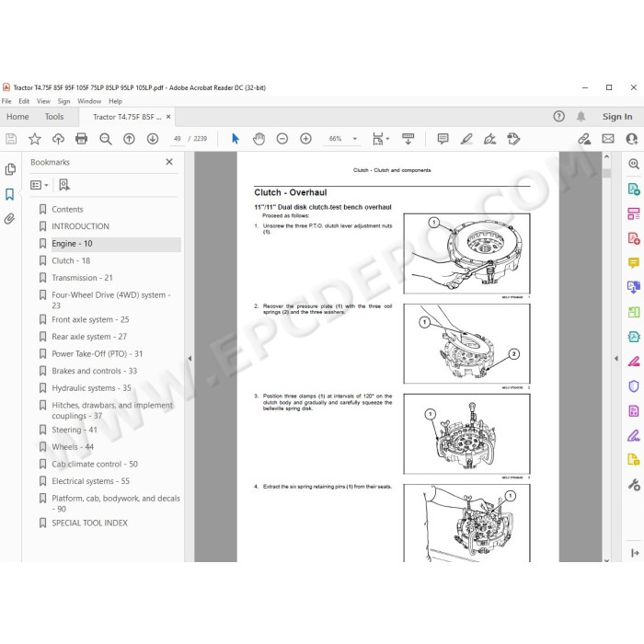644x644 pixels.
Task: View notifications bell
Action: [x=581, y=116]
